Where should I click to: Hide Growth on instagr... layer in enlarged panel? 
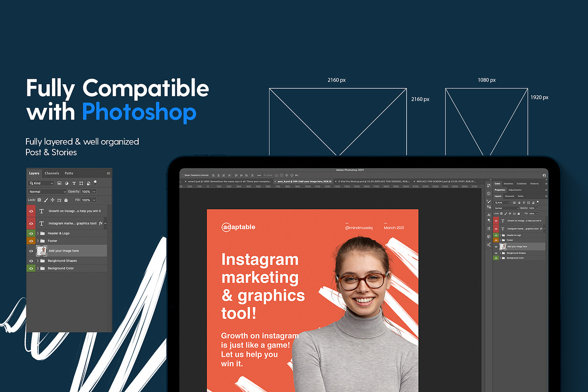[x=31, y=211]
